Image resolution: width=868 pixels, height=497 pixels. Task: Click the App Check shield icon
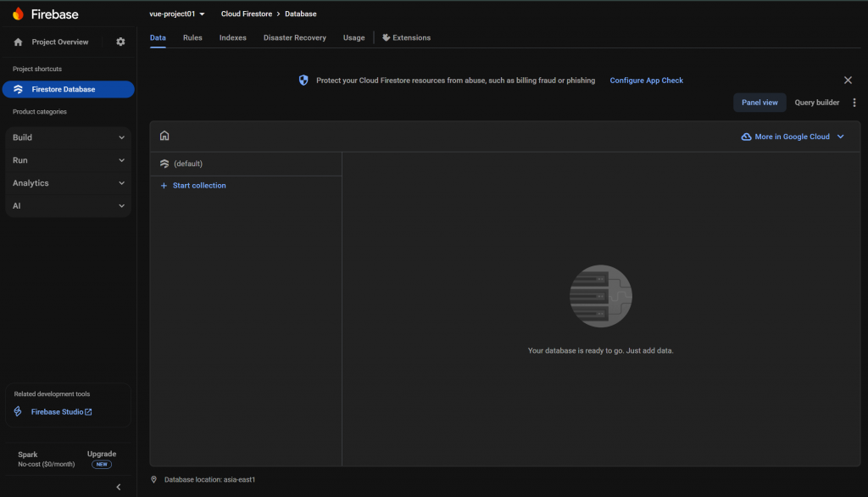point(303,81)
